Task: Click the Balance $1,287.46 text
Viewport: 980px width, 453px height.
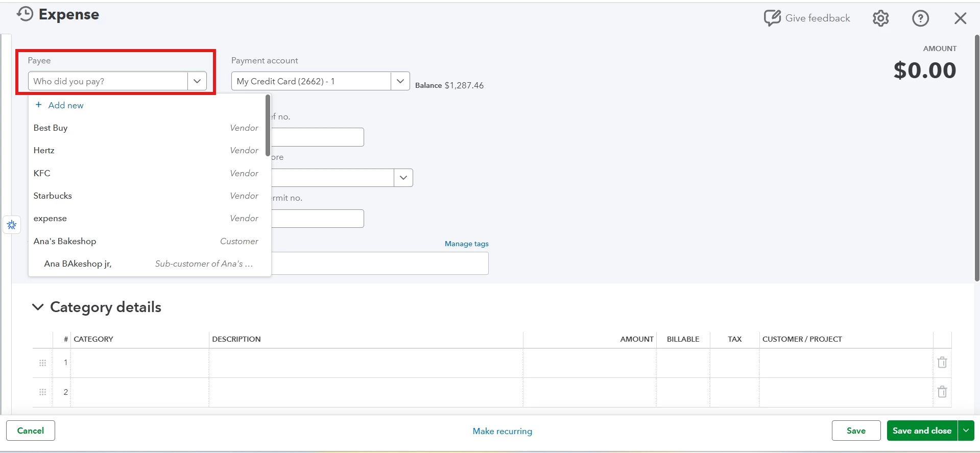Action: click(449, 85)
